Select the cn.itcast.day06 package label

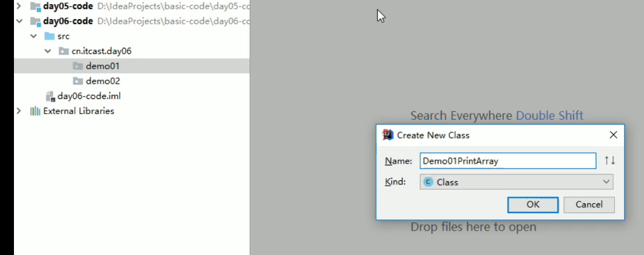pos(102,51)
